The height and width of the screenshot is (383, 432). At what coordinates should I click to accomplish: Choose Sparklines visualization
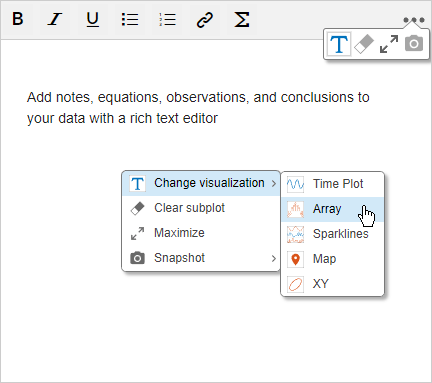click(333, 234)
